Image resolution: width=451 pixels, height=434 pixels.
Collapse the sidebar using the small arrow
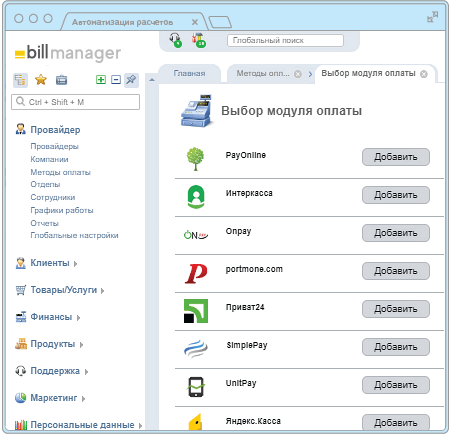pos(152,80)
